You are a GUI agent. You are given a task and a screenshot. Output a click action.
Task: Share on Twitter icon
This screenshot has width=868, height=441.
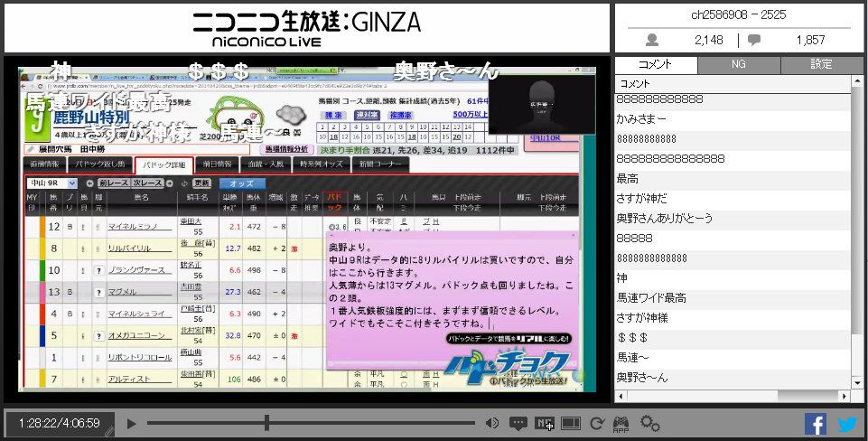847,424
